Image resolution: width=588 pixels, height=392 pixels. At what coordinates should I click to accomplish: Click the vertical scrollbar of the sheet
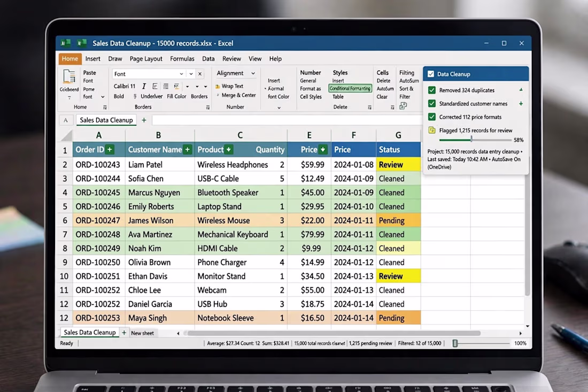pos(527,234)
